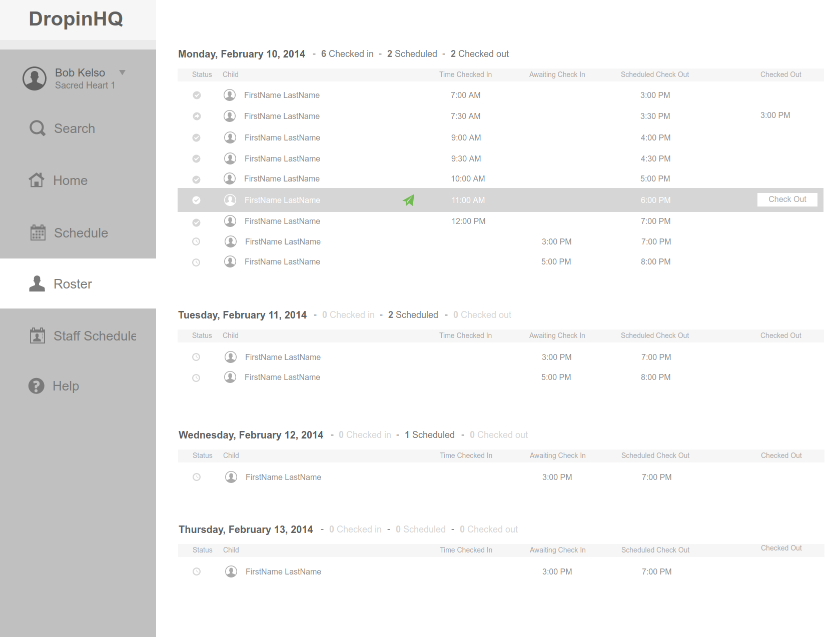This screenshot has height=637, width=840.
Task: Click child avatar in 10:00 AM row
Action: point(230,178)
